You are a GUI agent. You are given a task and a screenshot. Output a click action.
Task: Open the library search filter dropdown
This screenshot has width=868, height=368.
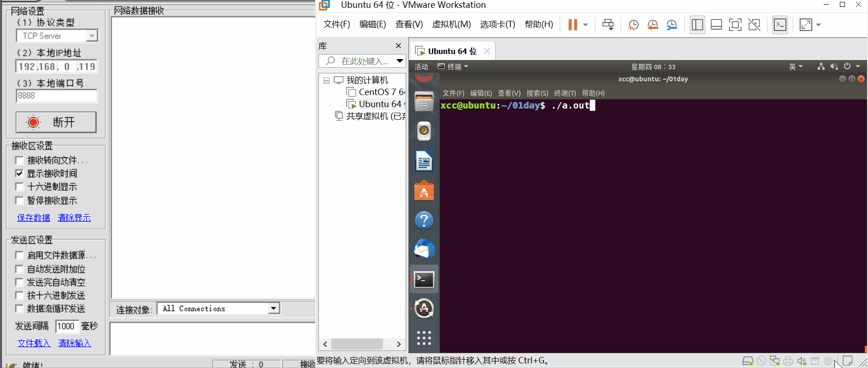point(400,61)
